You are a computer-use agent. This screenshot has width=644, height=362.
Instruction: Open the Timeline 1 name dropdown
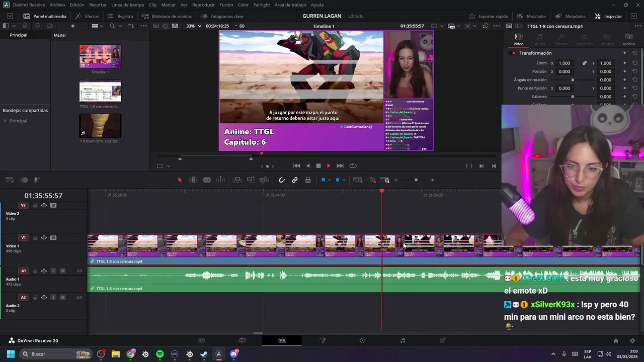[x=339, y=26]
